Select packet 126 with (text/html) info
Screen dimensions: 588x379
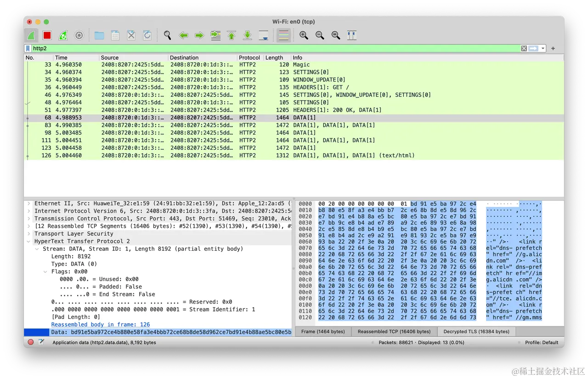pyautogui.click(x=294, y=156)
